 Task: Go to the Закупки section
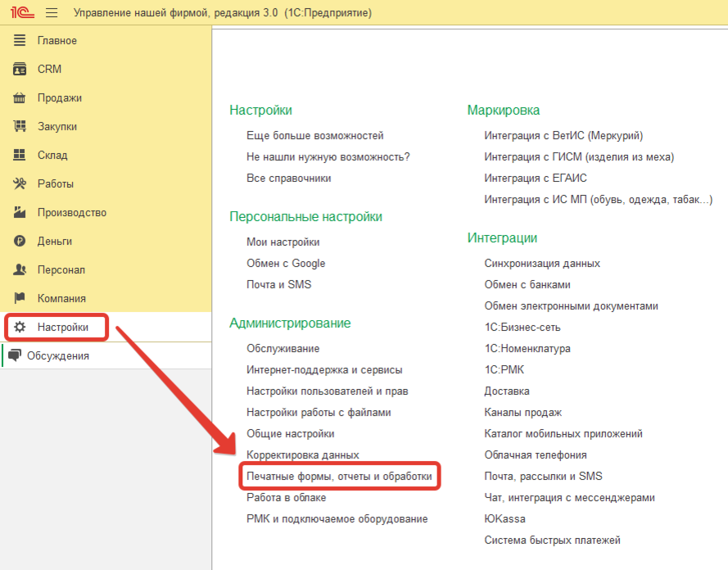click(57, 127)
